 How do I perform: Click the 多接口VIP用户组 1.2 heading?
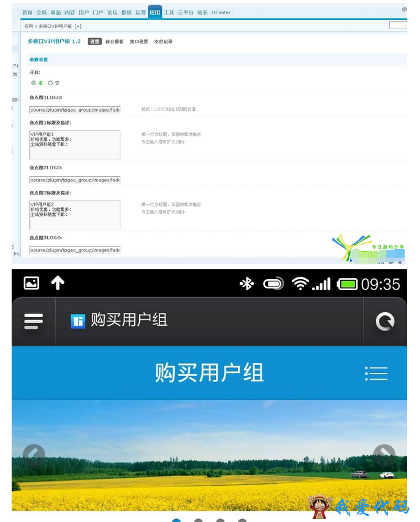[x=54, y=41]
